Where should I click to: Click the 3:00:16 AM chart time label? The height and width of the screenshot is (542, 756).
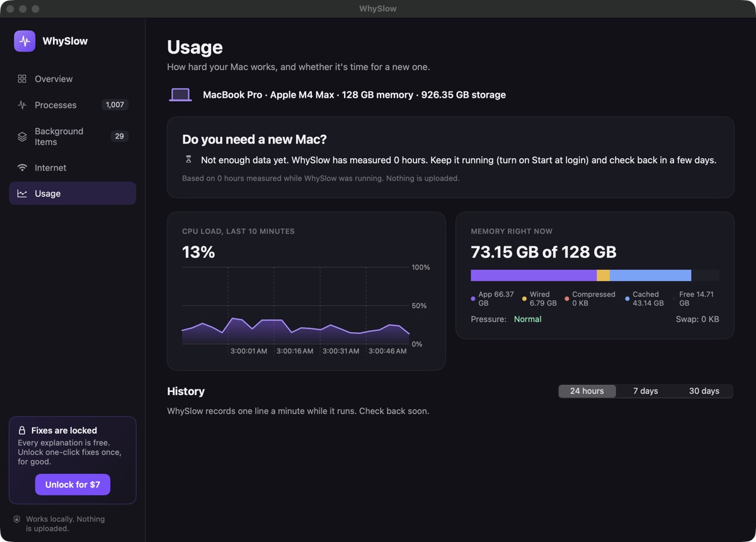[295, 351]
